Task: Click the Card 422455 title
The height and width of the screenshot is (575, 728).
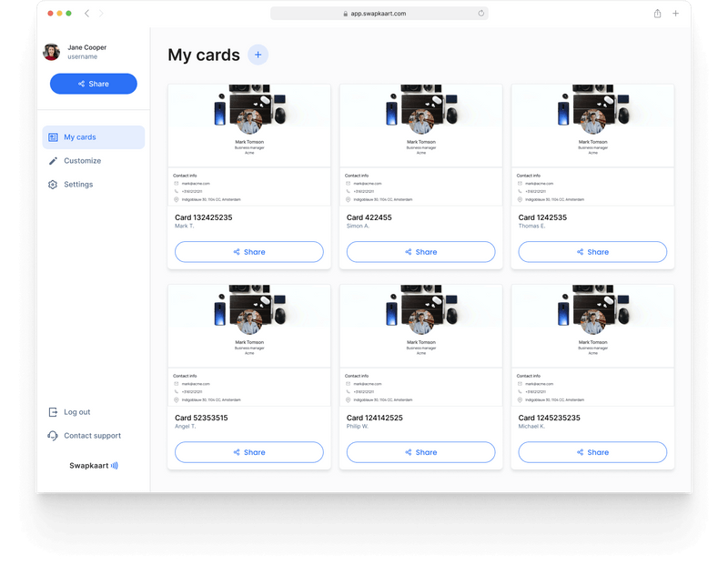Action: [x=369, y=217]
